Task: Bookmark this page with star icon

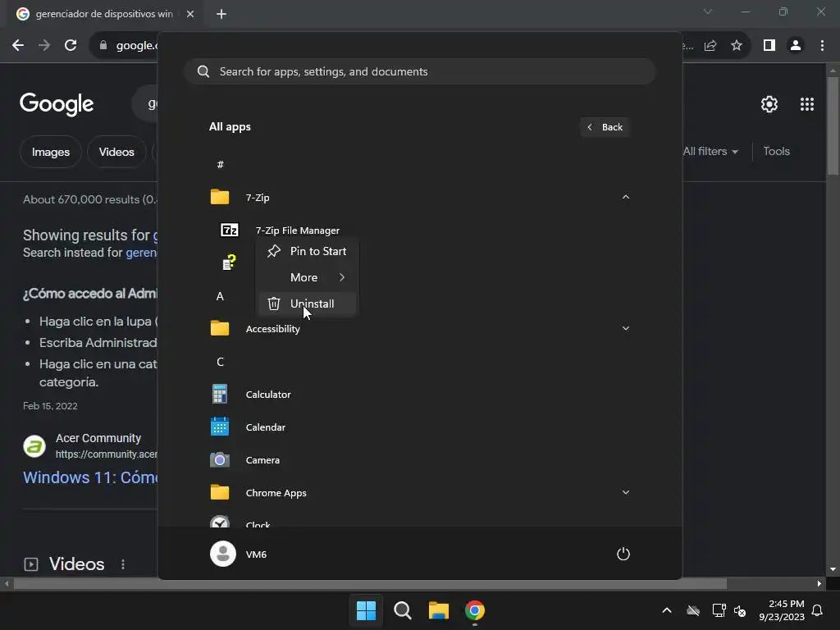Action: [x=737, y=46]
